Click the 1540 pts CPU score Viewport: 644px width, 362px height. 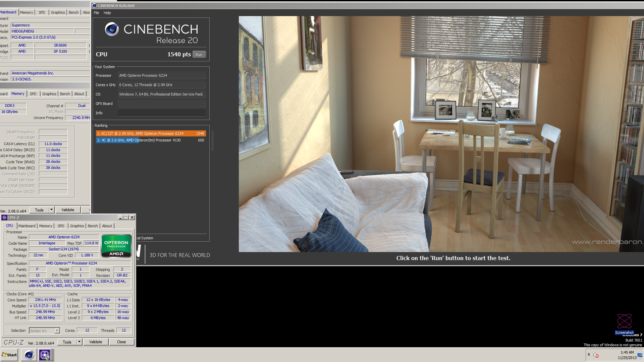point(179,54)
